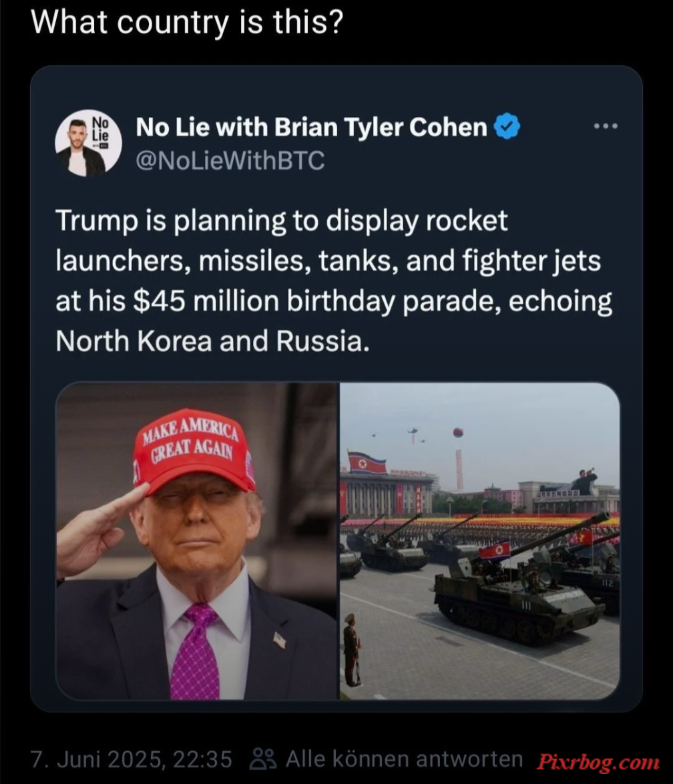Viewport: 673px width, 784px height.
Task: Click the tweet text about birthday parade
Action: click(334, 280)
